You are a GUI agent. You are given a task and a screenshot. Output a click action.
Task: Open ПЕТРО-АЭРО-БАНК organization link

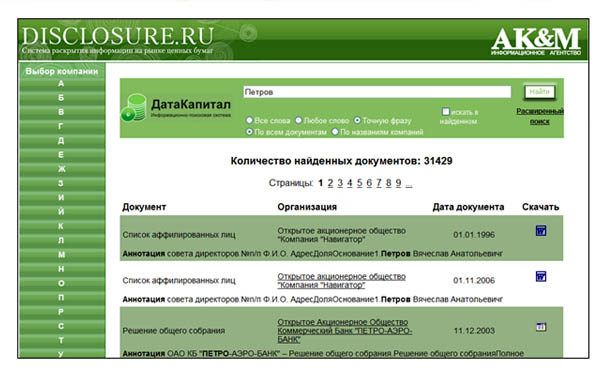click(345, 330)
